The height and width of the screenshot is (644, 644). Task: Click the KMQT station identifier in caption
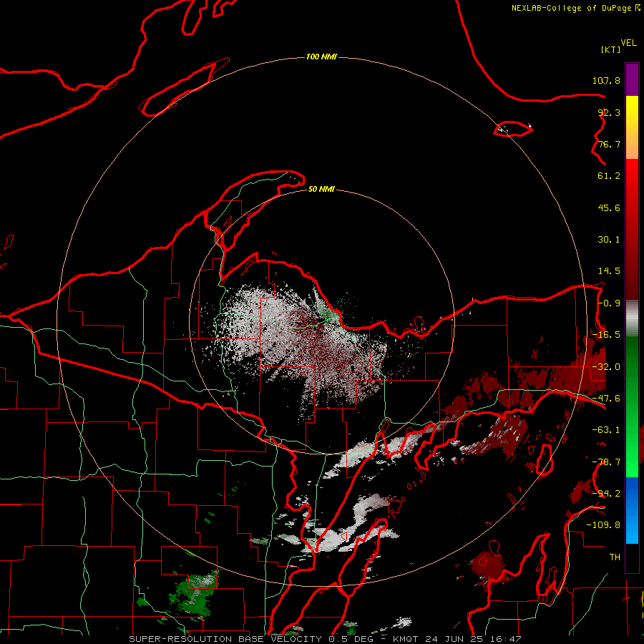click(405, 639)
